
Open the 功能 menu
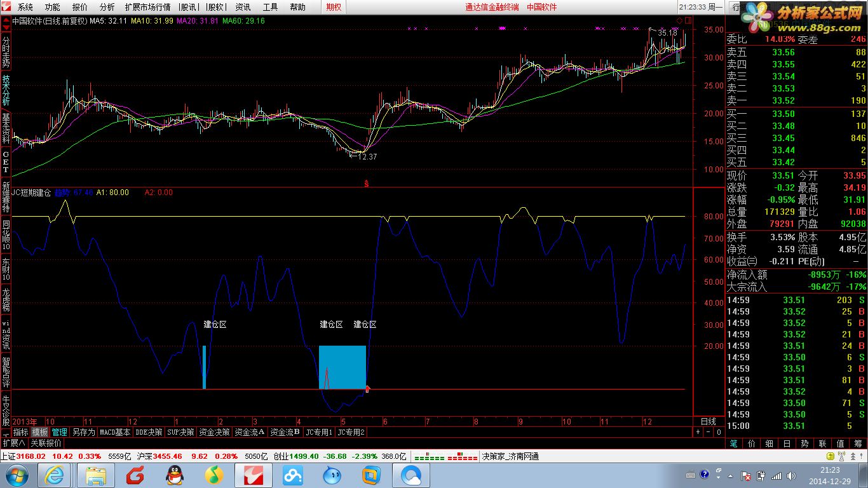click(x=53, y=7)
